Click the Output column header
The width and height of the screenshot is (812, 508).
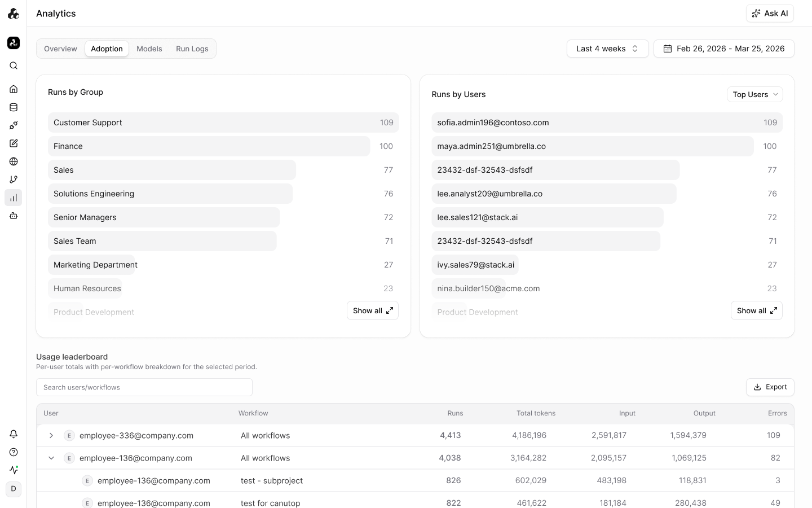click(704, 413)
